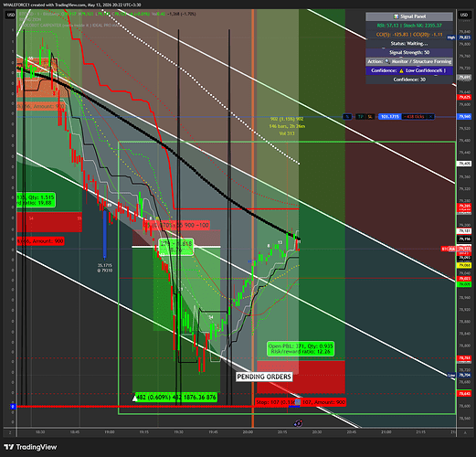Click the 20:00 label on time axis
476x457 pixels.
point(248,432)
